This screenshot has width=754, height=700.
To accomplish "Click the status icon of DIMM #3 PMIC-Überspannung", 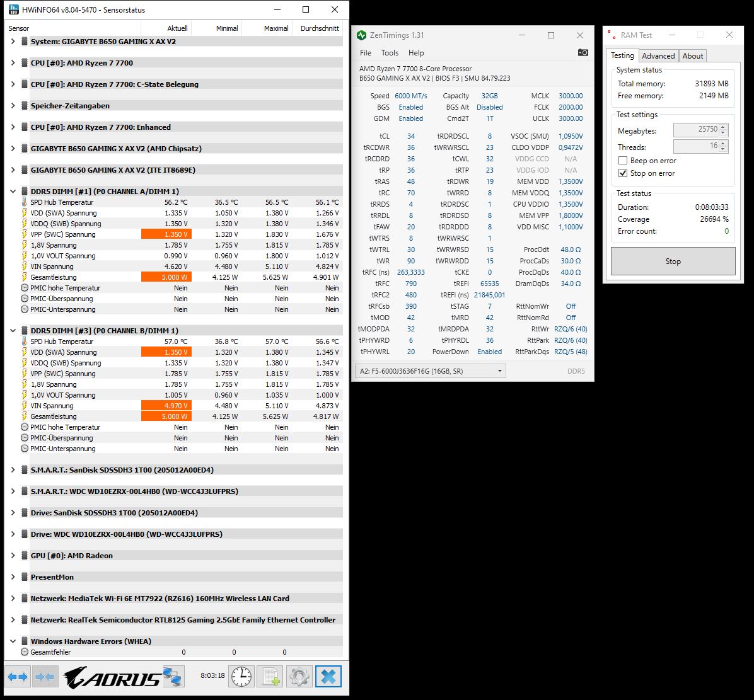I will pyautogui.click(x=25, y=438).
